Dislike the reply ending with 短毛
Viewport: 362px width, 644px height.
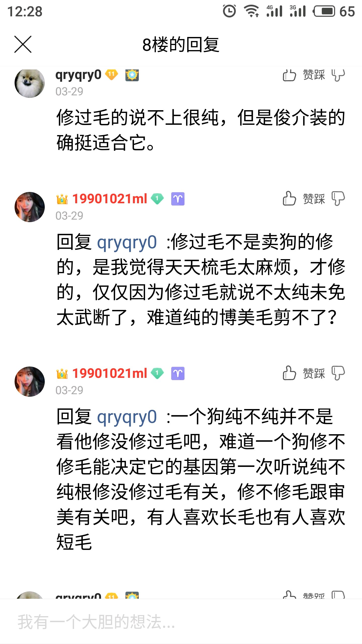coord(338,373)
